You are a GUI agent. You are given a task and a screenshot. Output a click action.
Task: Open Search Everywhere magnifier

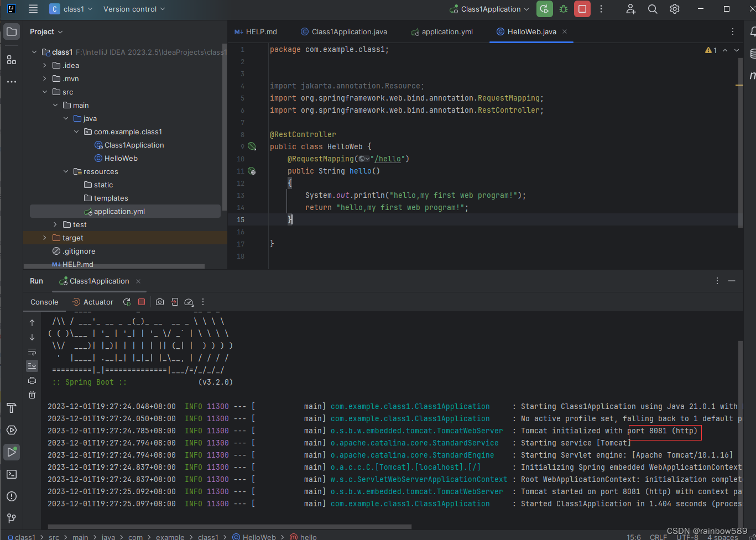pos(653,9)
